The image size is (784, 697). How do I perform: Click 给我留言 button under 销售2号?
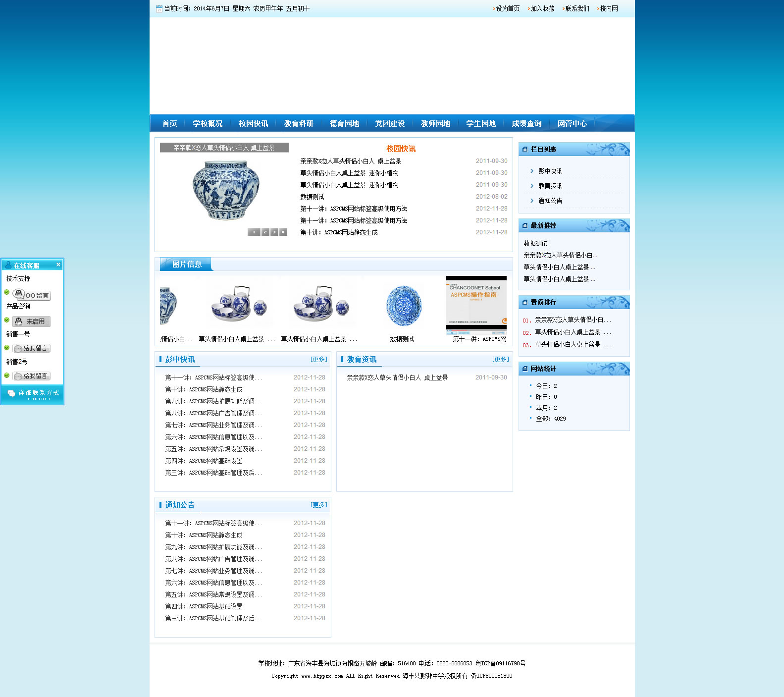click(x=32, y=376)
